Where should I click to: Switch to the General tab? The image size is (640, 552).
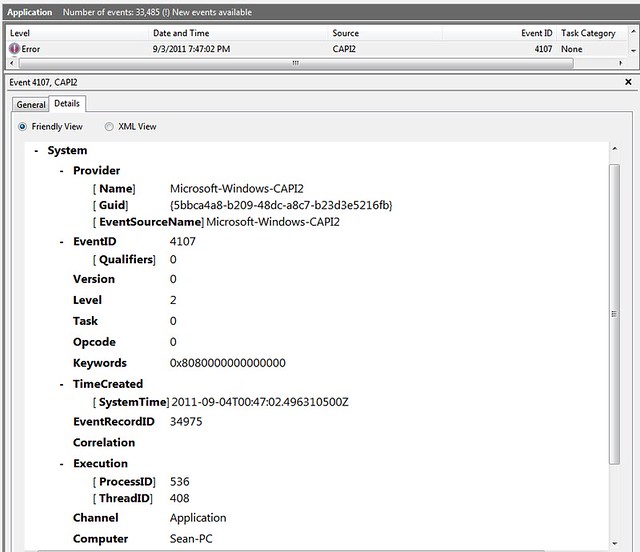click(31, 105)
